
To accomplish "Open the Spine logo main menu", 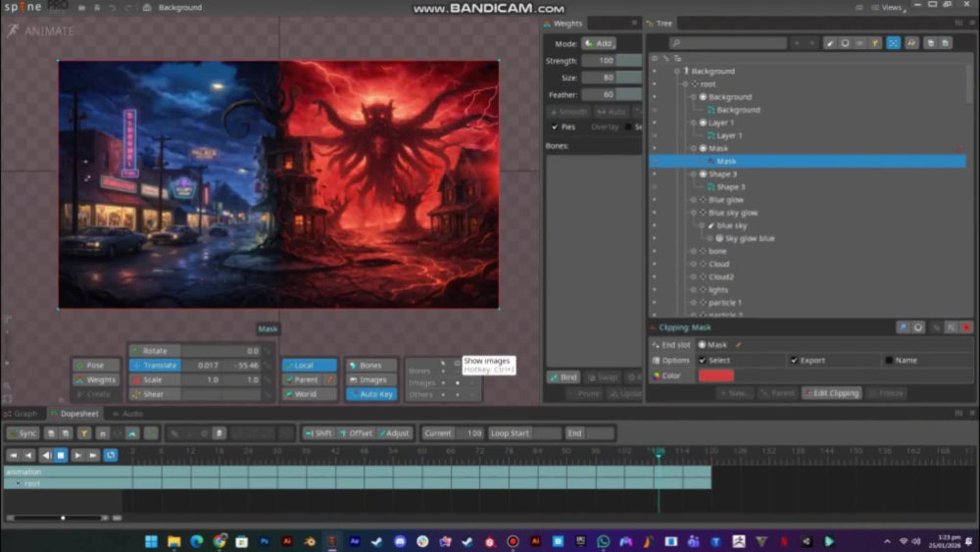I will click(22, 7).
